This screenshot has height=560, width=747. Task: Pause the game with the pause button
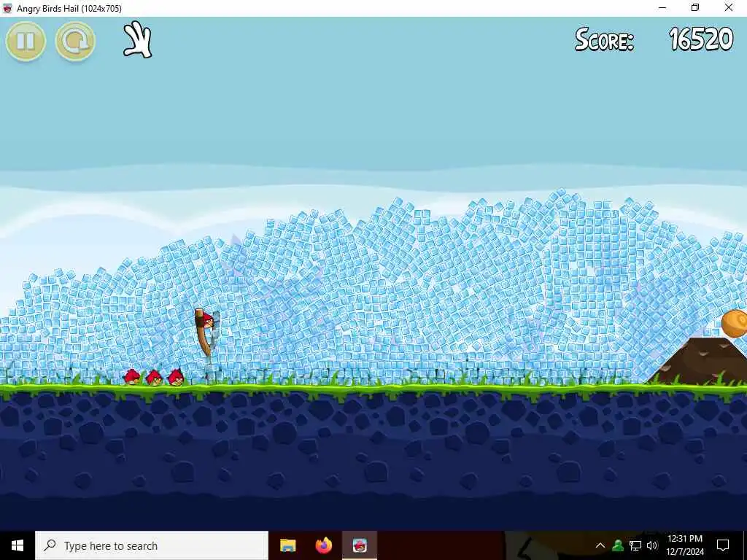(x=26, y=41)
